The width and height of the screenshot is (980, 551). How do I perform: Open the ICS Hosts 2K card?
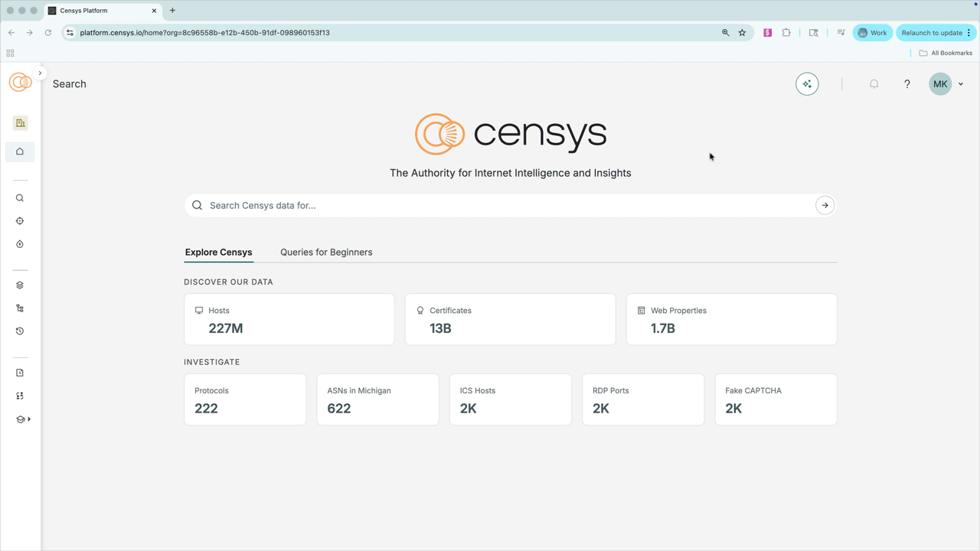click(510, 399)
